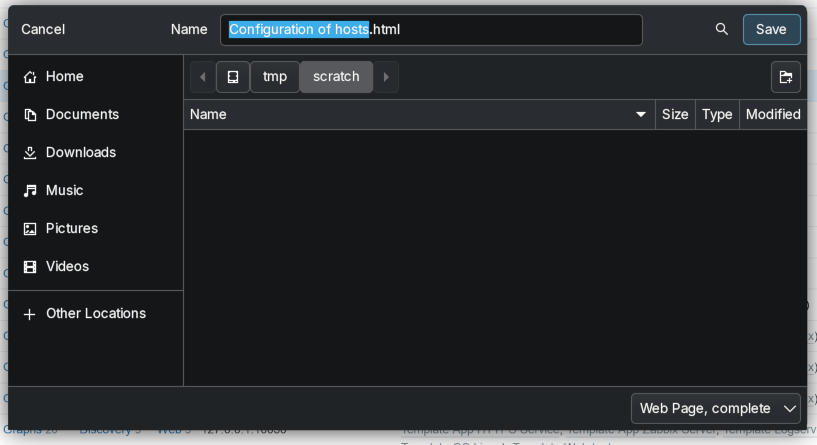
Task: Sort files by Name column header
Action: 419,115
